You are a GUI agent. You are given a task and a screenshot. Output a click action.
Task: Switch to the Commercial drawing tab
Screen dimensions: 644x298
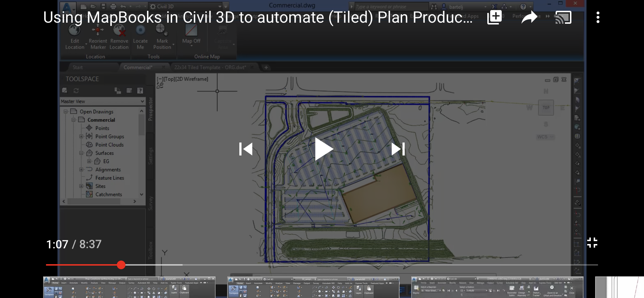(x=138, y=67)
